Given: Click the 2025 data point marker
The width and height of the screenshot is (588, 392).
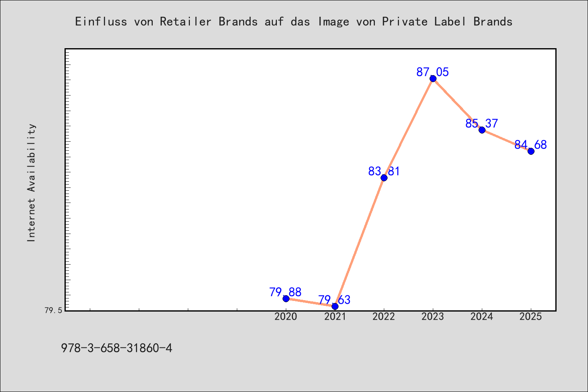Looking at the screenshot, I should click(531, 151).
